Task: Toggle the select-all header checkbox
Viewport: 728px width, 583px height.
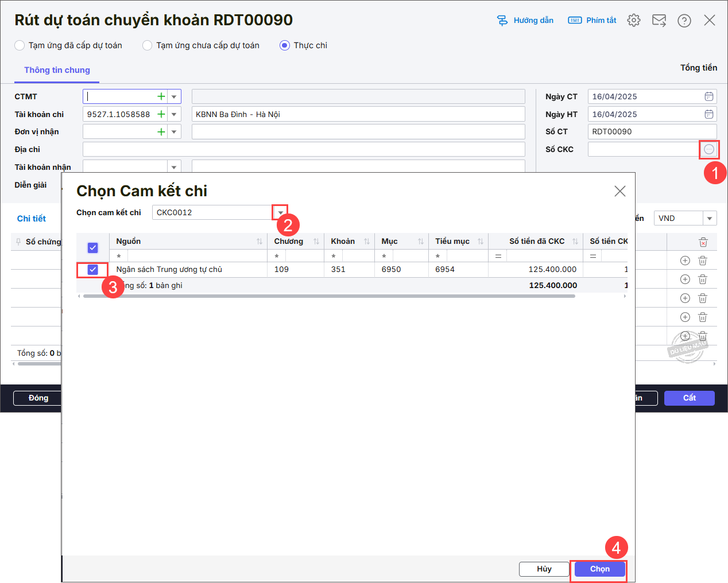Action: tap(93, 248)
